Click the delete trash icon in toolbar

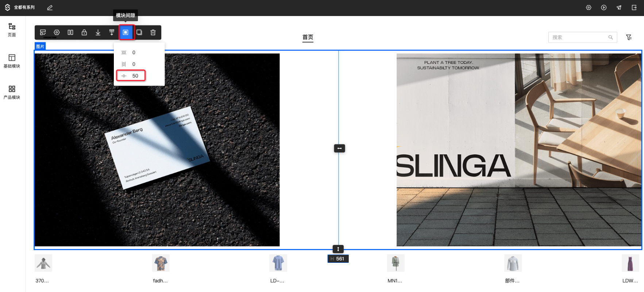pyautogui.click(x=153, y=32)
